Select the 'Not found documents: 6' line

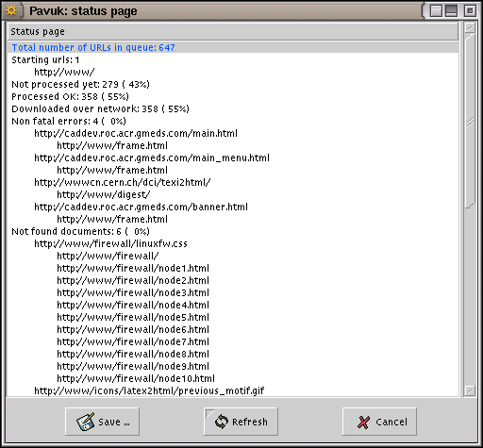click(80, 231)
